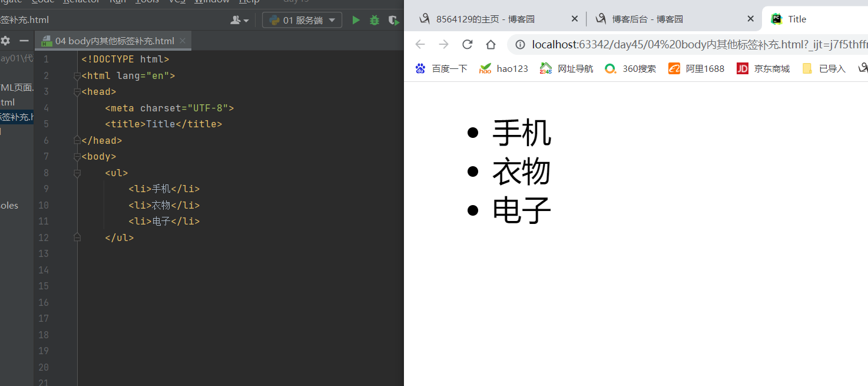This screenshot has height=386, width=868.
Task: Click the title tag code line
Action: click(x=164, y=124)
